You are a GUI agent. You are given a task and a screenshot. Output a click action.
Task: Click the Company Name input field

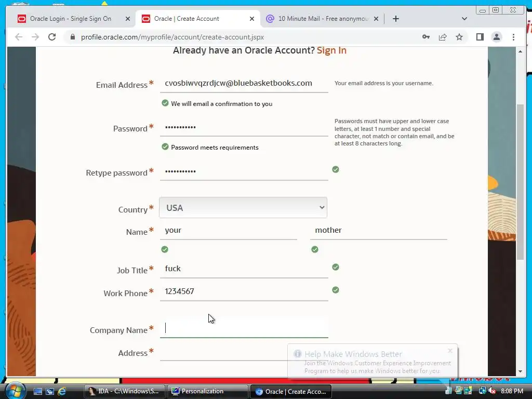click(x=244, y=328)
